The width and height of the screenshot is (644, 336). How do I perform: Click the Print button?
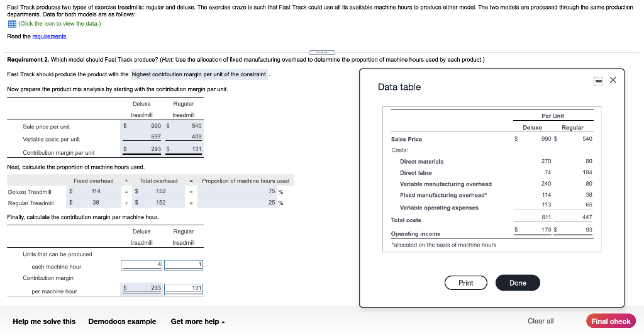click(x=466, y=283)
